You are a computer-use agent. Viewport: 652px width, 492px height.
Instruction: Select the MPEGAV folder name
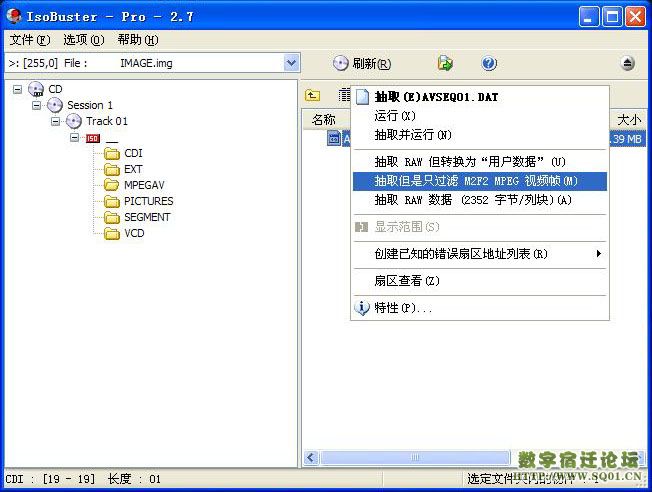pyautogui.click(x=144, y=185)
